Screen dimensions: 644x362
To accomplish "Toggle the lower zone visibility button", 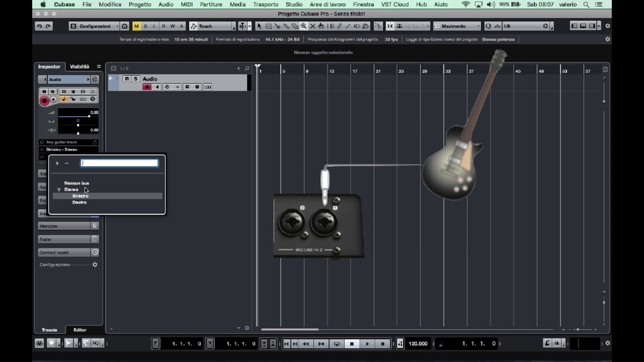I will [x=583, y=26].
